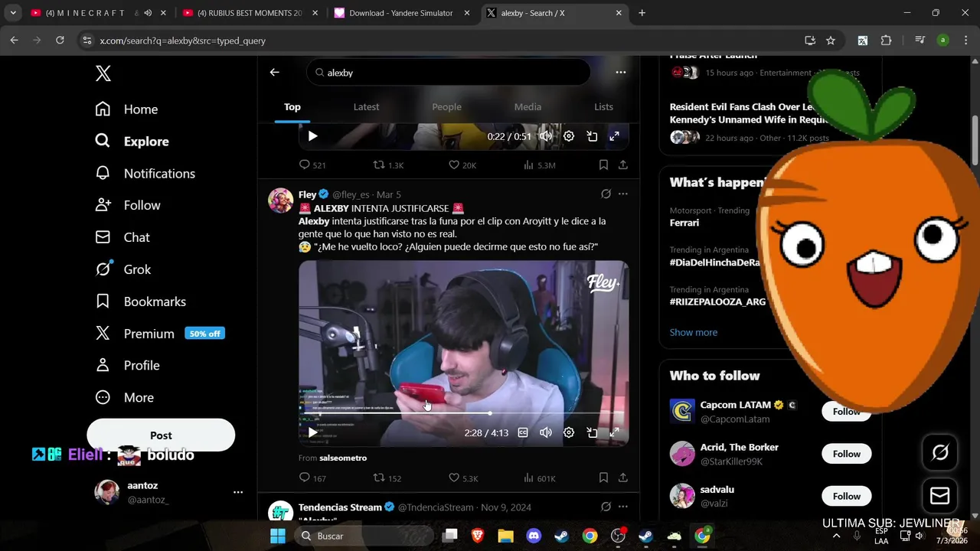Screen dimensions: 980x551
Task: Seek the Fley video progress bar
Action: pyautogui.click(x=463, y=413)
